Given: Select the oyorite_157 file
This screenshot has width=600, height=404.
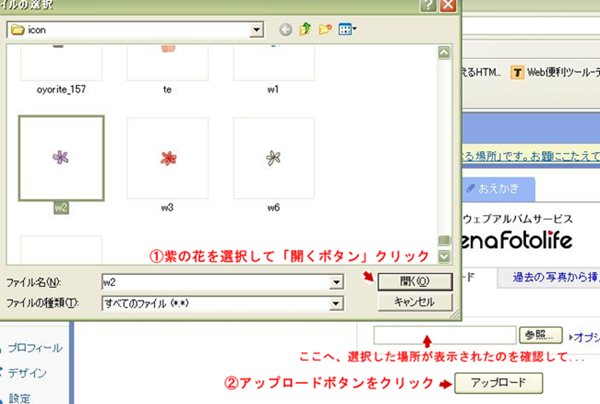Looking at the screenshot, I should tap(61, 69).
